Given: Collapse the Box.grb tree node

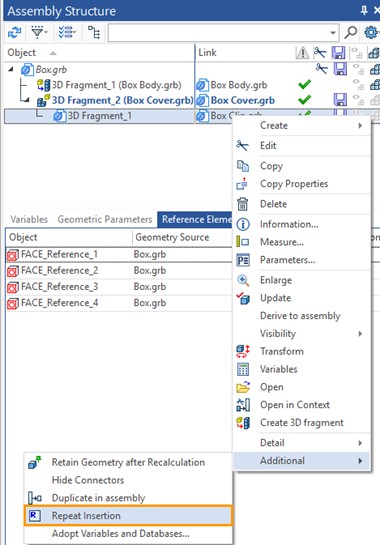Looking at the screenshot, I should tap(11, 69).
